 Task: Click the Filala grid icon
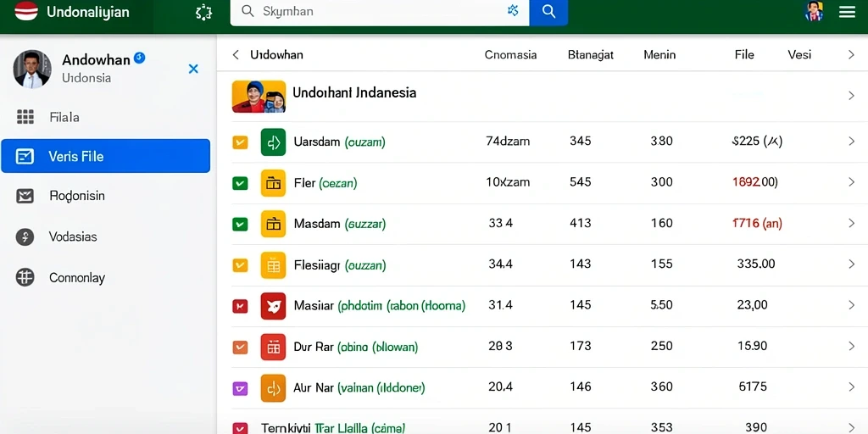pos(25,117)
